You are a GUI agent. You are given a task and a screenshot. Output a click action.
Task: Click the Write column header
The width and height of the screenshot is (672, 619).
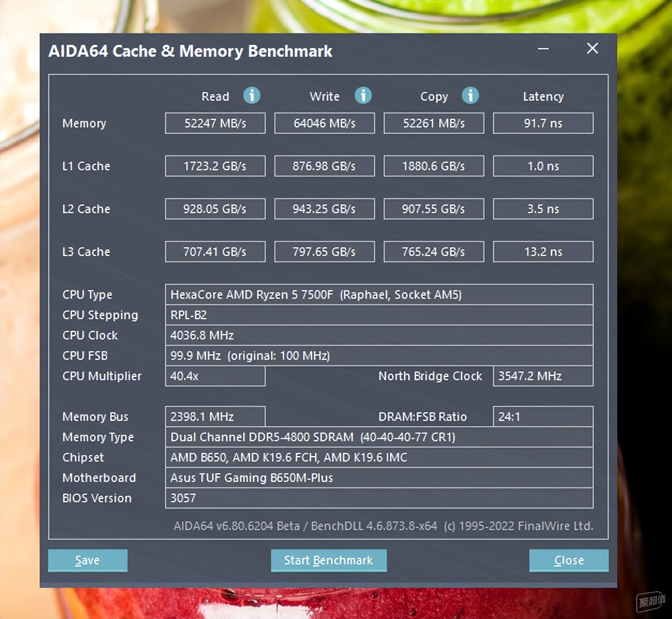(324, 96)
